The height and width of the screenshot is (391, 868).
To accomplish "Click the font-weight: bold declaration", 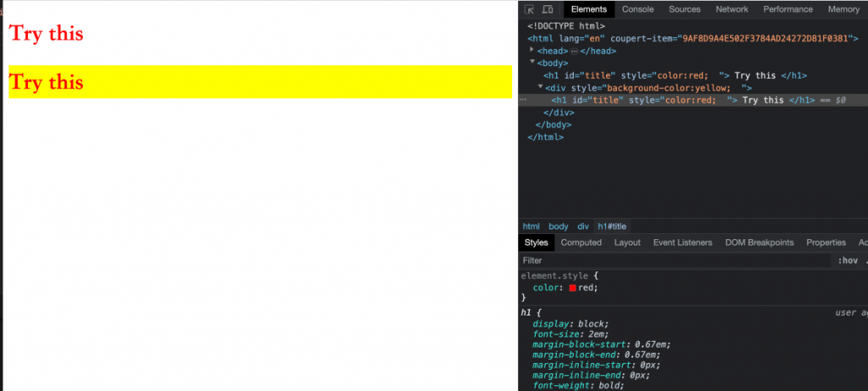I will (578, 385).
